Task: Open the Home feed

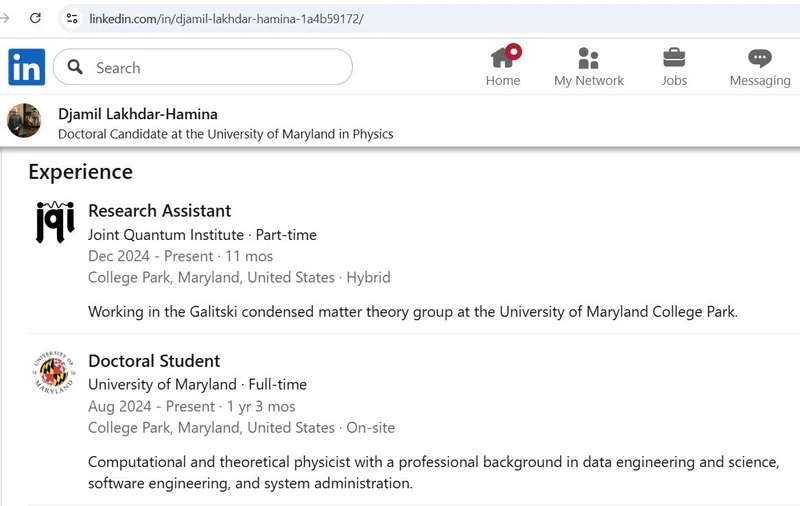Action: tap(503, 67)
